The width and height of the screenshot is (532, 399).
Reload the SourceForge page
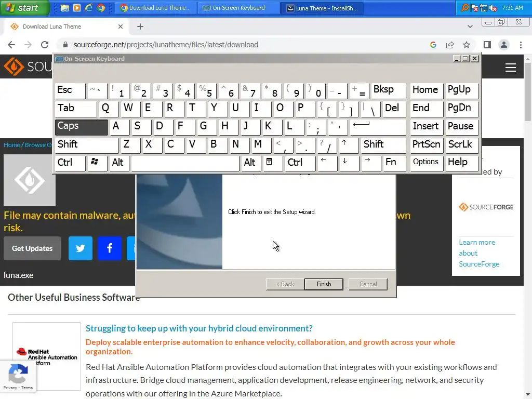(x=45, y=45)
